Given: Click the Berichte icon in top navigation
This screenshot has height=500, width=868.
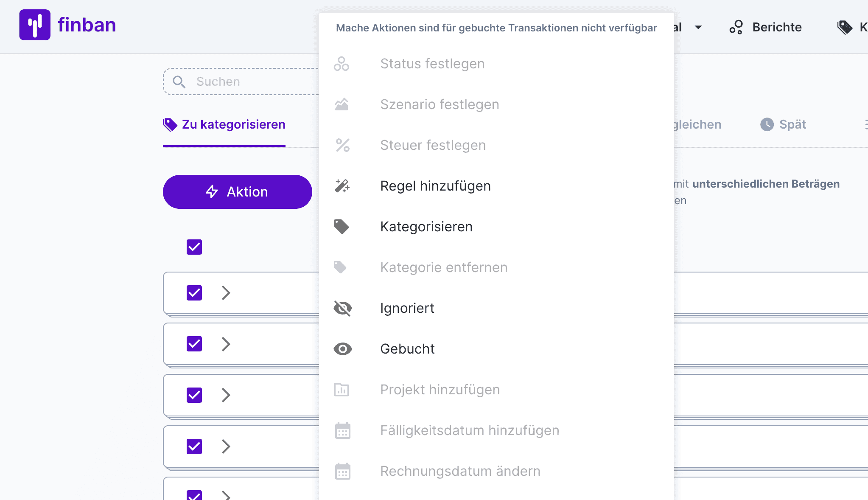Looking at the screenshot, I should (x=736, y=27).
